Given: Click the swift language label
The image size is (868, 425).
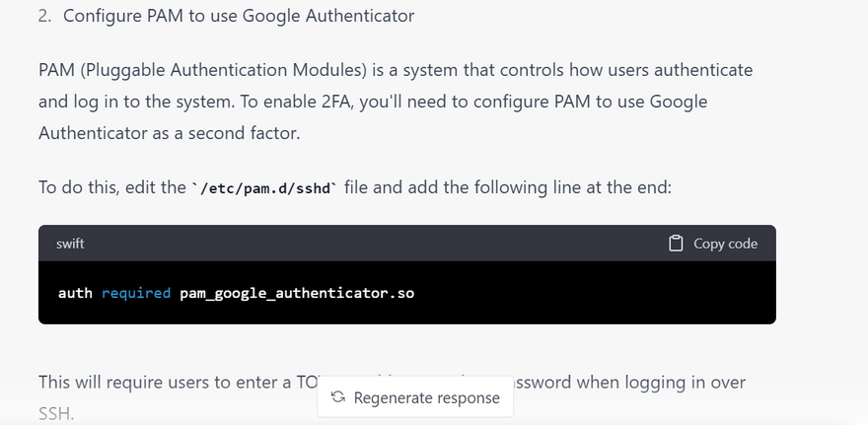Looking at the screenshot, I should (x=70, y=244).
